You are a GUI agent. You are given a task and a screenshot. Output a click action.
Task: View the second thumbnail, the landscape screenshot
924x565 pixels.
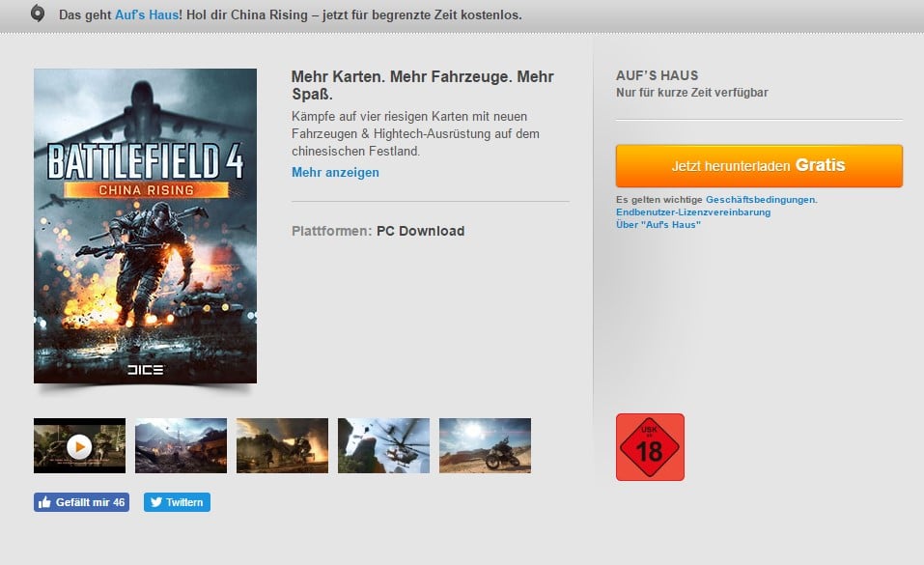pos(181,445)
